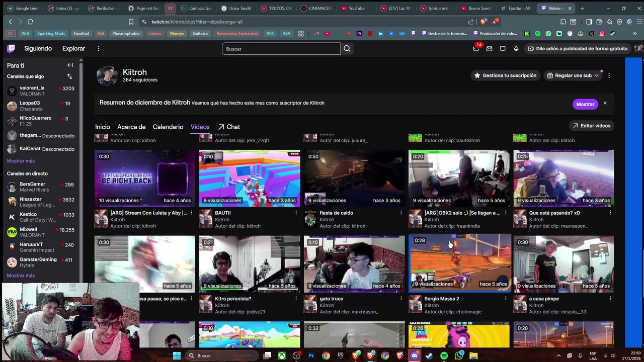The image size is (644, 362).
Task: Open Spotify from the taskbar
Action: click(444, 355)
